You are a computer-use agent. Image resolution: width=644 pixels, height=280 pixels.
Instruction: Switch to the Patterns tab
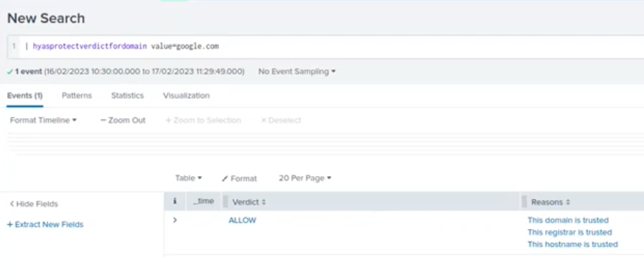click(77, 95)
